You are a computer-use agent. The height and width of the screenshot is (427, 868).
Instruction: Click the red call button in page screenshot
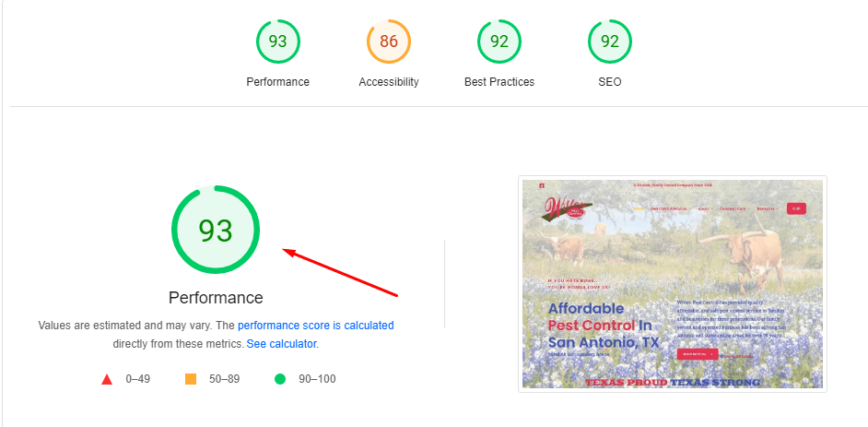[x=796, y=208]
